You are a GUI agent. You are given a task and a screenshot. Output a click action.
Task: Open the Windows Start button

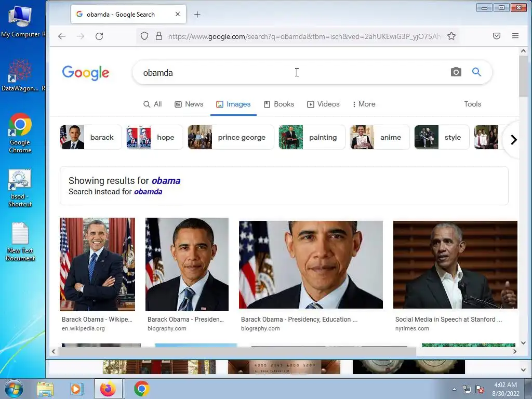click(x=14, y=389)
